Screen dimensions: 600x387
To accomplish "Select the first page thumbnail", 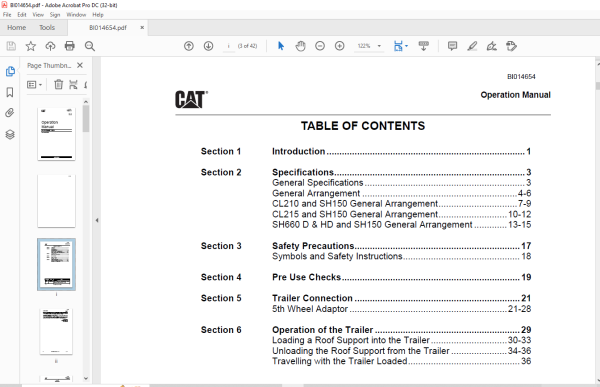I will tap(56, 134).
